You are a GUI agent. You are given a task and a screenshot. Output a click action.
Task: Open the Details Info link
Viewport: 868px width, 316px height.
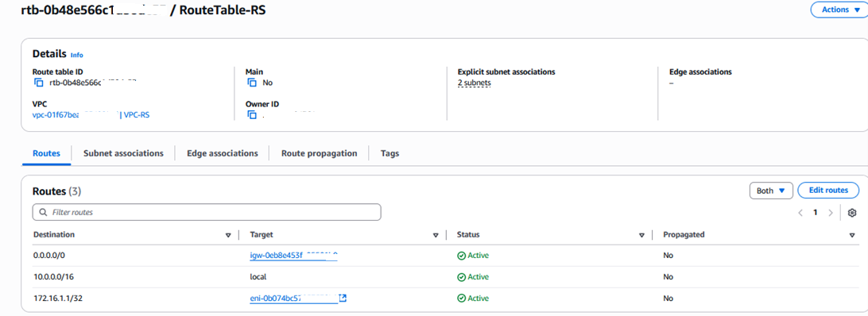click(x=77, y=56)
